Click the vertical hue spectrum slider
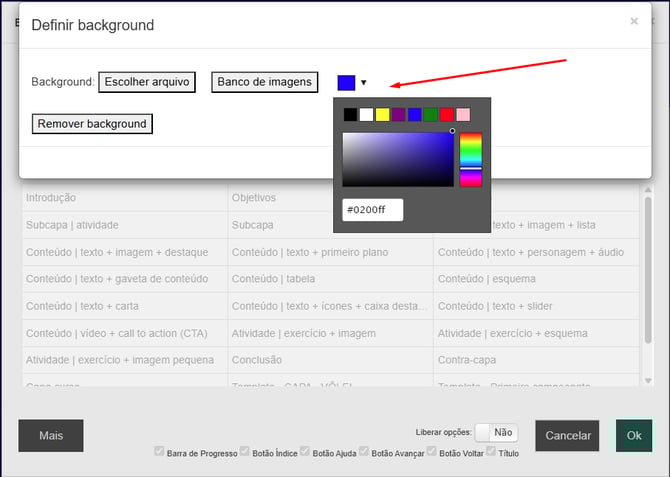This screenshot has width=670, height=477. pyautogui.click(x=470, y=159)
